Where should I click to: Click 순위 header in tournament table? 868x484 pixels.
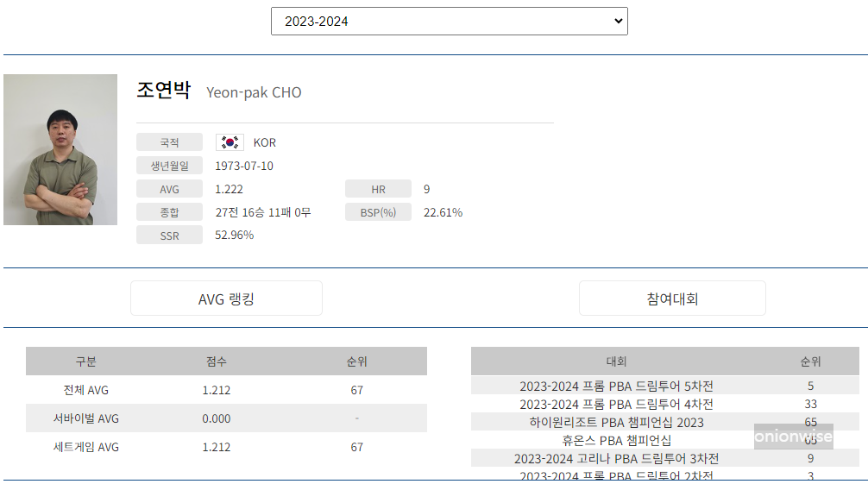click(810, 361)
